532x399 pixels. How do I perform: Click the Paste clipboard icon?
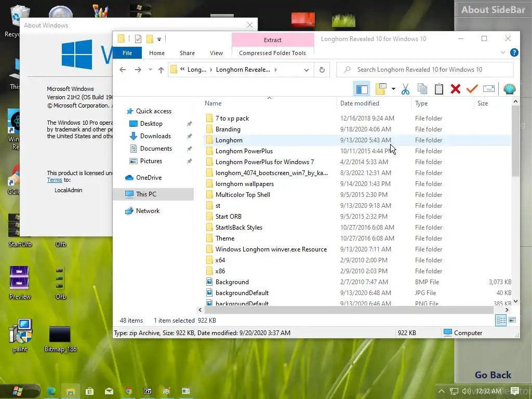[x=438, y=89]
